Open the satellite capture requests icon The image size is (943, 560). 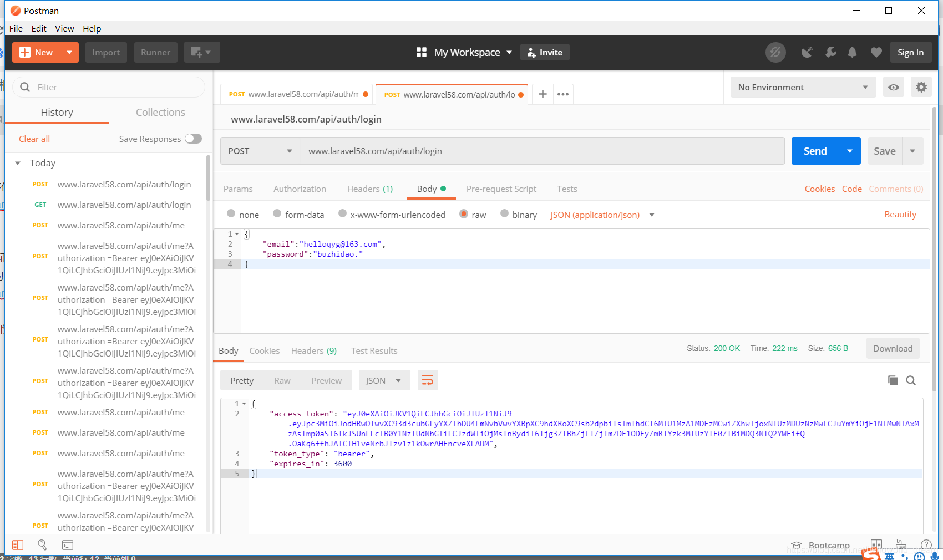pos(807,52)
